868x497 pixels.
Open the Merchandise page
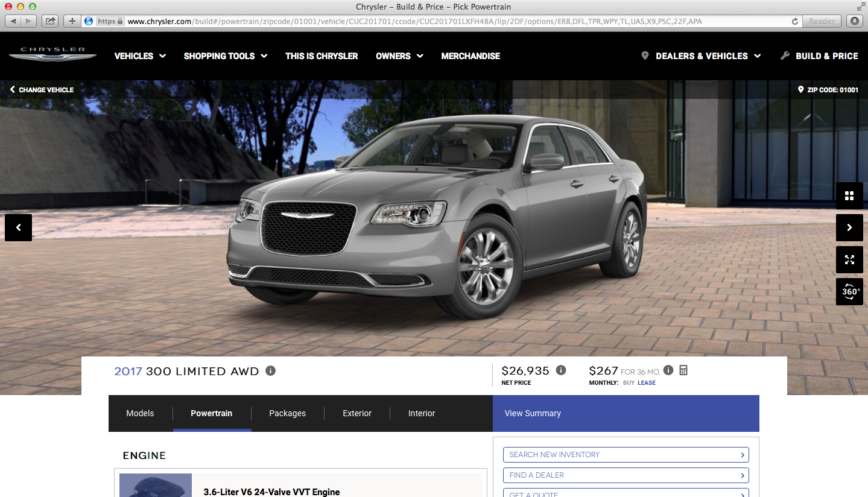(470, 55)
